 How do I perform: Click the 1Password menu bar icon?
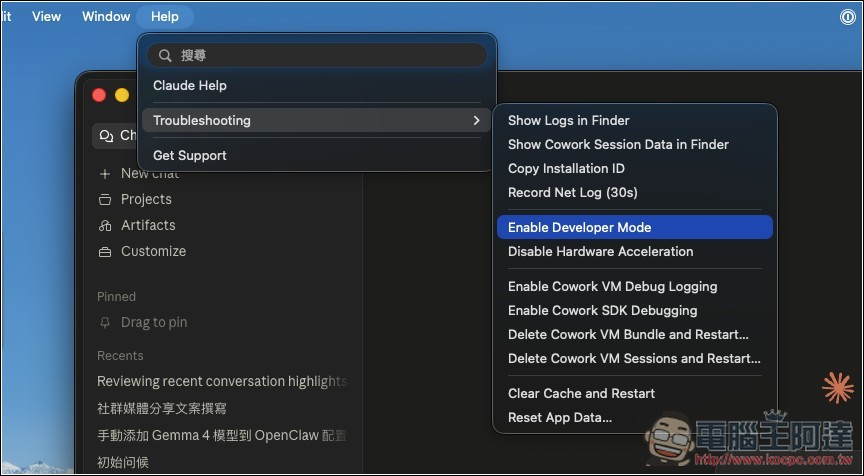[x=847, y=17]
